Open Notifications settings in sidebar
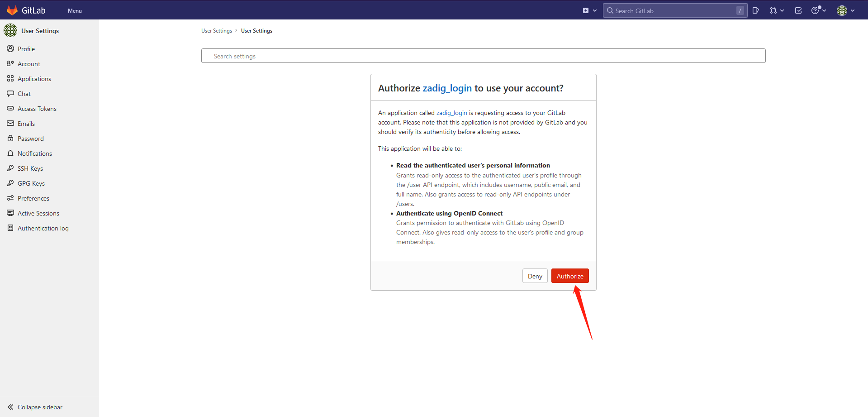This screenshot has height=417, width=868. click(35, 153)
